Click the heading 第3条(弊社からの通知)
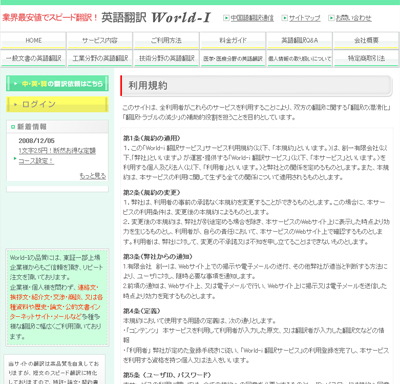 [x=158, y=256]
